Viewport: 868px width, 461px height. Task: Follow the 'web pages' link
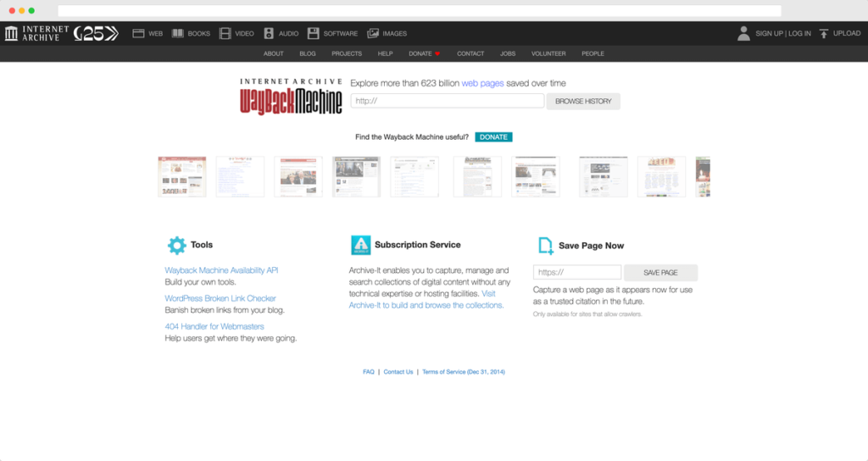[482, 84]
